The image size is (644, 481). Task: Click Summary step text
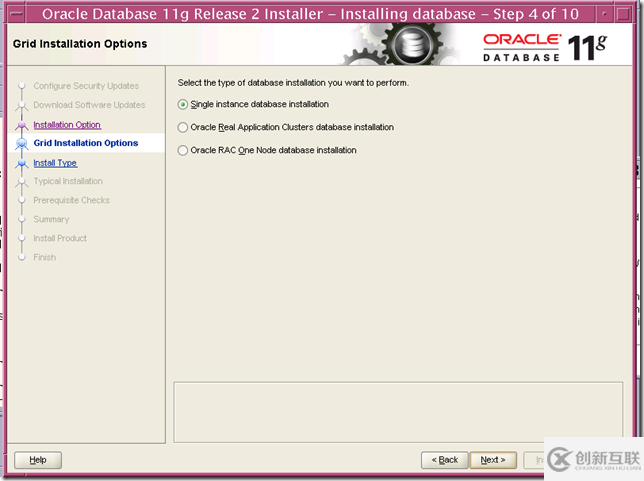51,219
